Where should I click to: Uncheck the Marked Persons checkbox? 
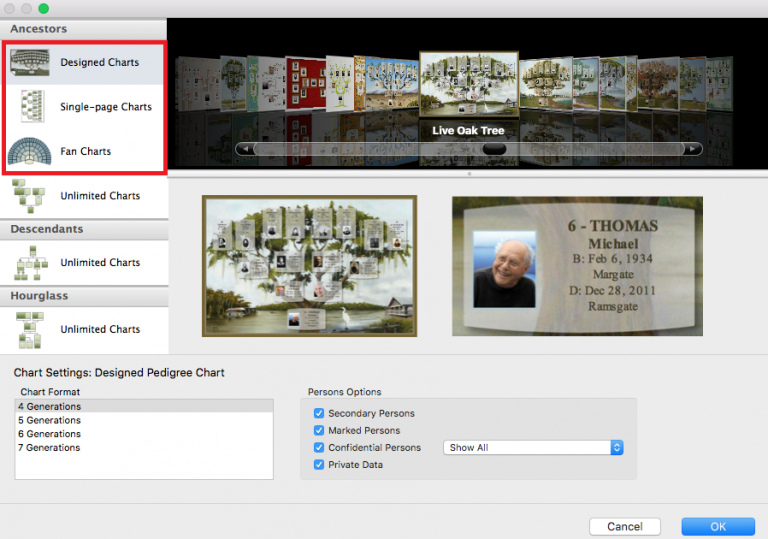[319, 431]
